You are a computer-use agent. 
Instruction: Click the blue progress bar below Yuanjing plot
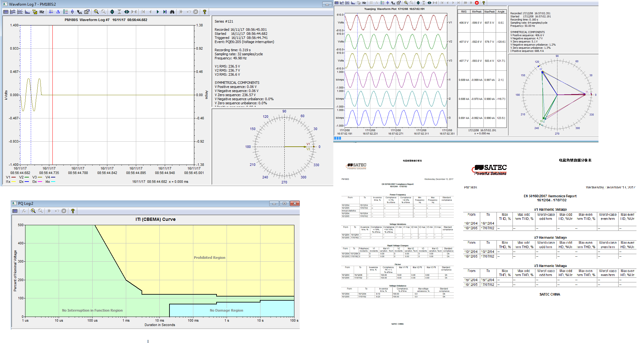(x=337, y=138)
